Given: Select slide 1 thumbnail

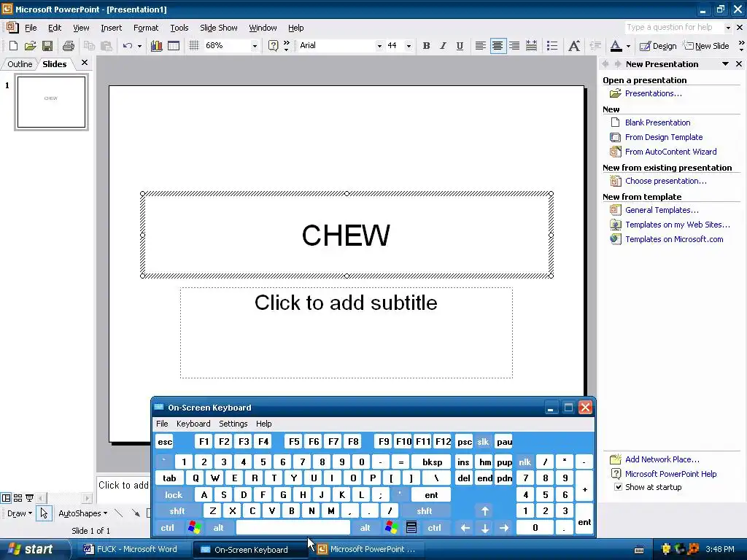Looking at the screenshot, I should (51, 102).
